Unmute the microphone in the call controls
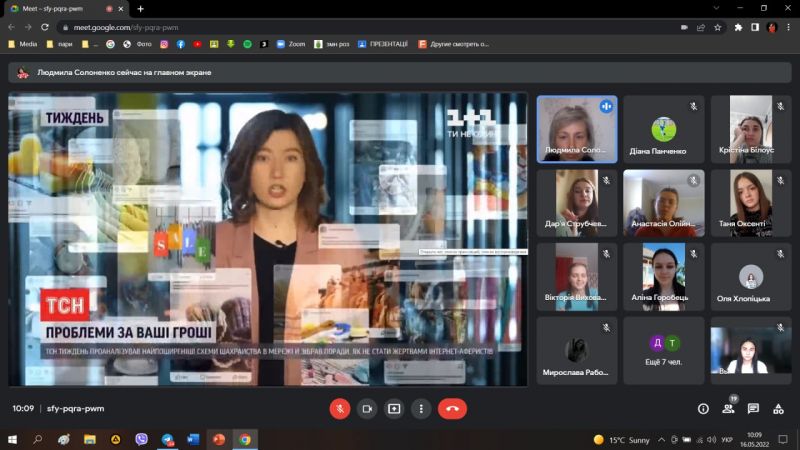Image resolution: width=800 pixels, height=450 pixels. tap(340, 409)
